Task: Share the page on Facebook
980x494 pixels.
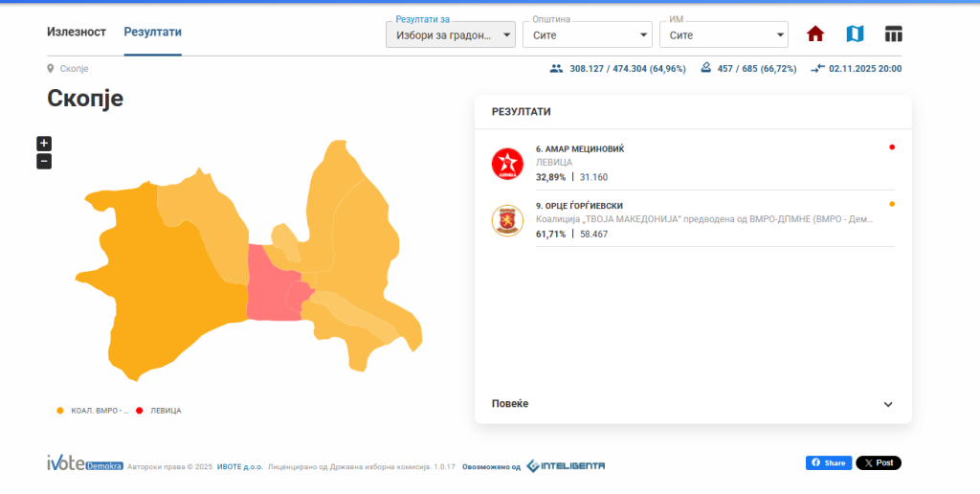Action: pos(828,463)
